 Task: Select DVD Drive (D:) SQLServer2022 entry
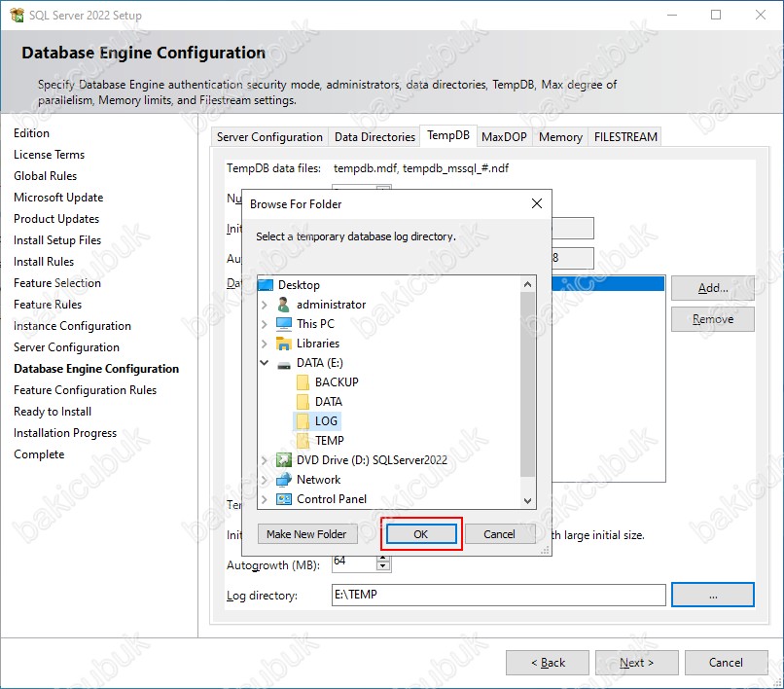pyautogui.click(x=372, y=460)
